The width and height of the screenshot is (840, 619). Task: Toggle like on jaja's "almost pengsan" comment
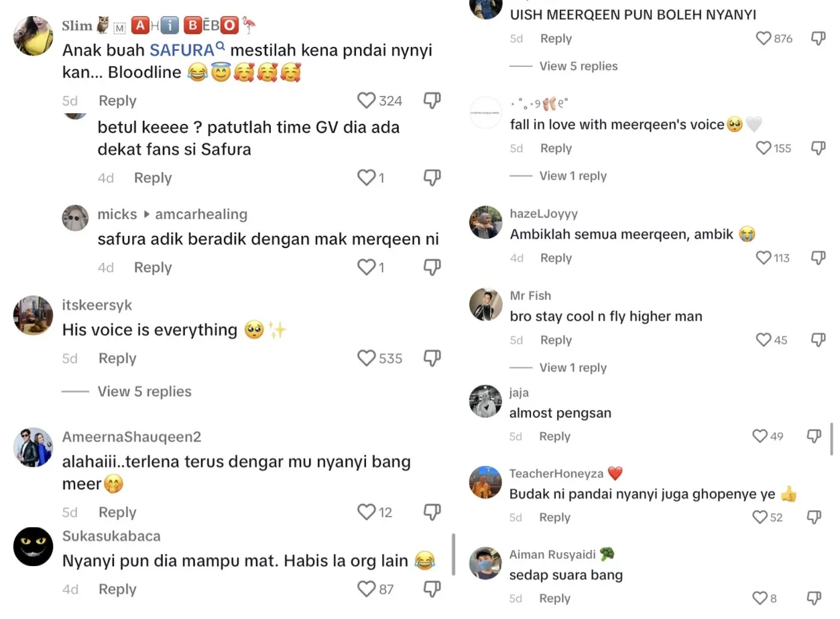760,437
